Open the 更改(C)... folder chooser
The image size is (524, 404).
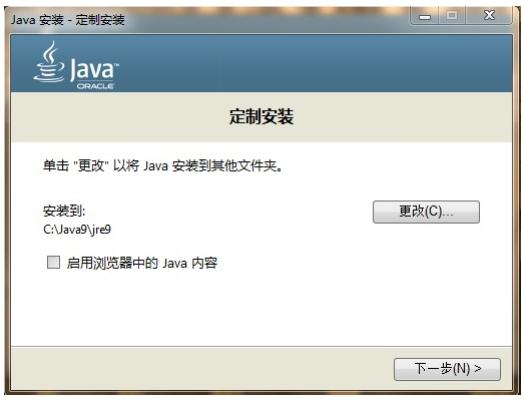point(426,212)
